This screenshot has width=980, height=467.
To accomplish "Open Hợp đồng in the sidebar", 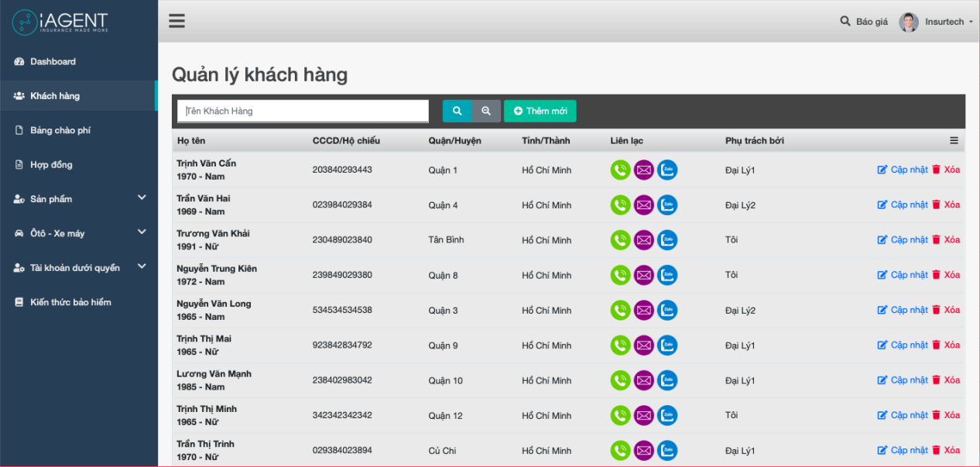I will click(x=51, y=164).
